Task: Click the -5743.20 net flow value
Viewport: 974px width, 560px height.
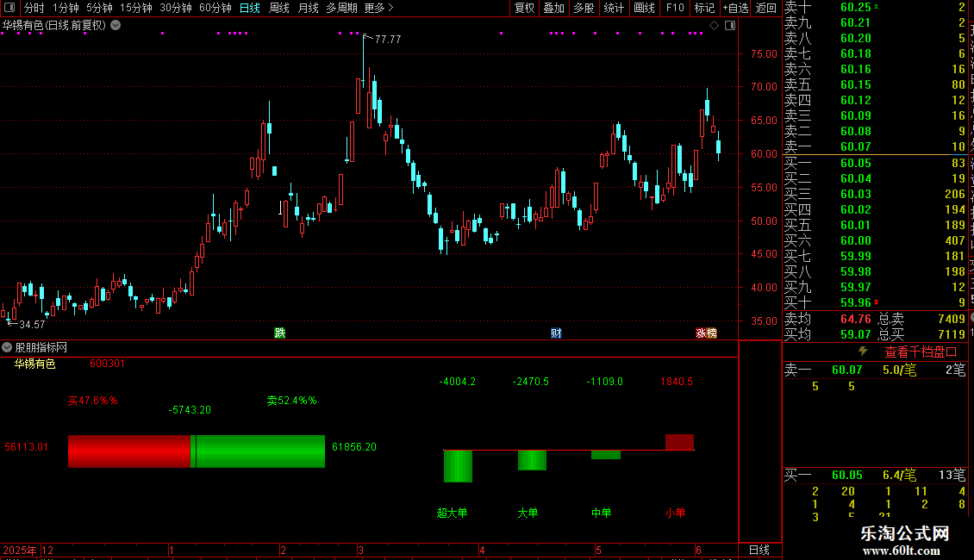Action: pyautogui.click(x=190, y=410)
